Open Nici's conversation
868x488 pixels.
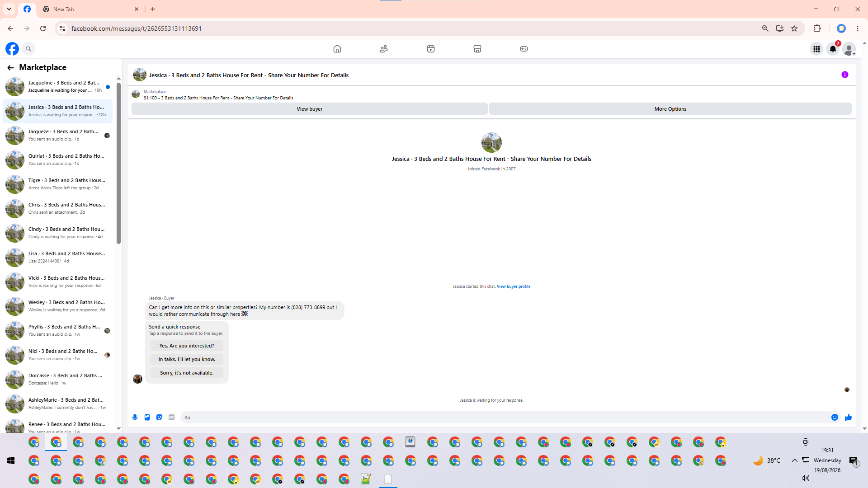(x=58, y=355)
